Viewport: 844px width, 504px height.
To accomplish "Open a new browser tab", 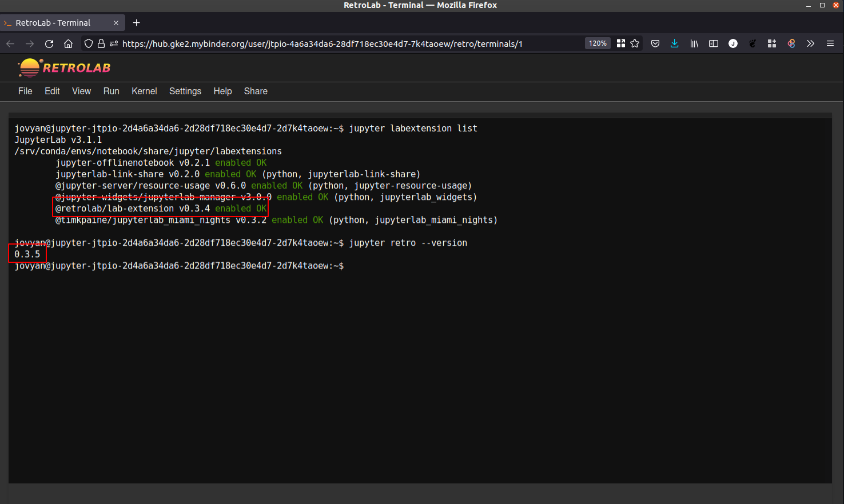I will pyautogui.click(x=136, y=22).
